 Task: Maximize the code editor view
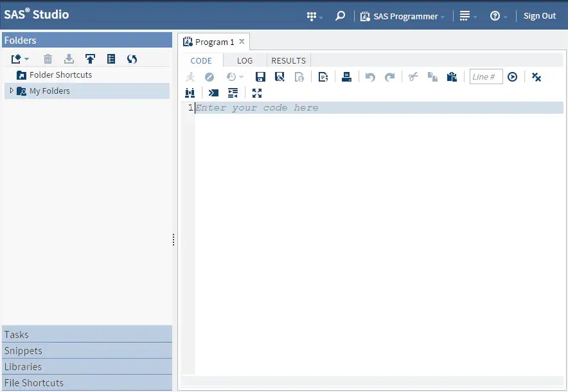[256, 93]
